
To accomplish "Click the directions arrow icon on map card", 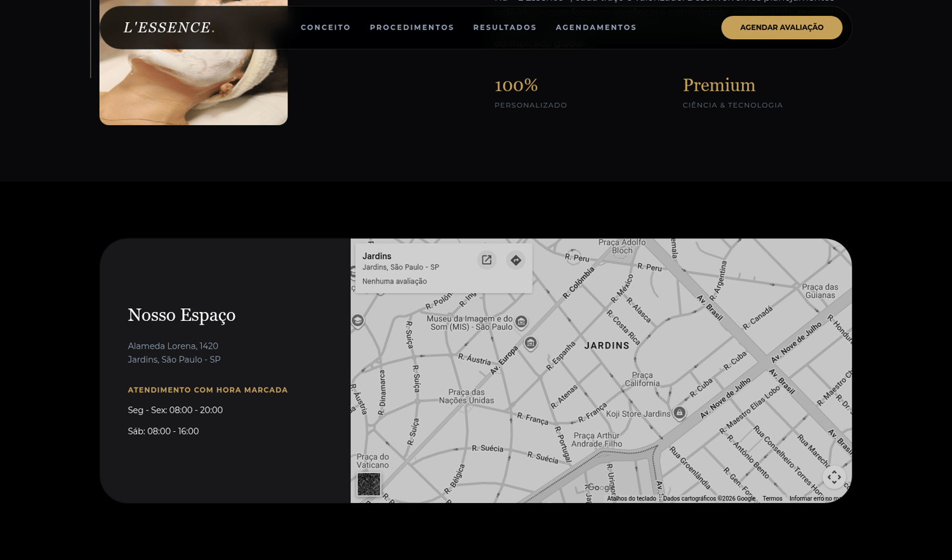I will click(x=516, y=260).
